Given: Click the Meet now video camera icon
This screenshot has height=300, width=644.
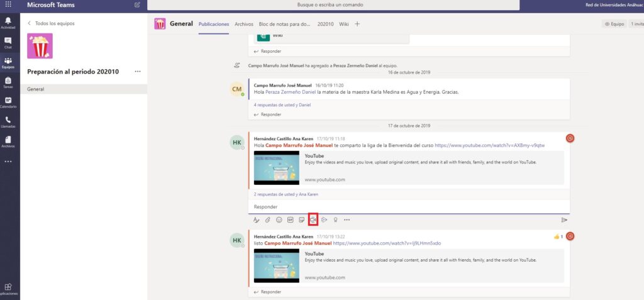Looking at the screenshot, I should click(313, 219).
